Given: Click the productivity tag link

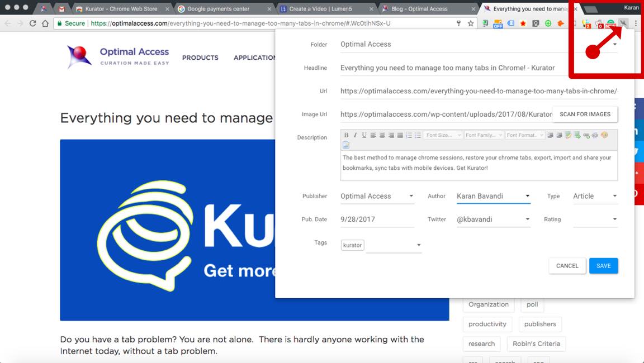Looking at the screenshot, I should [487, 324].
